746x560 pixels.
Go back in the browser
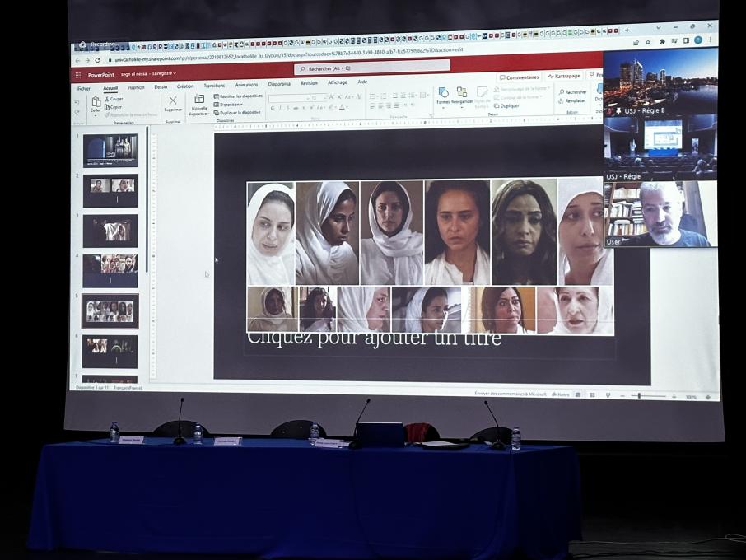[78, 61]
